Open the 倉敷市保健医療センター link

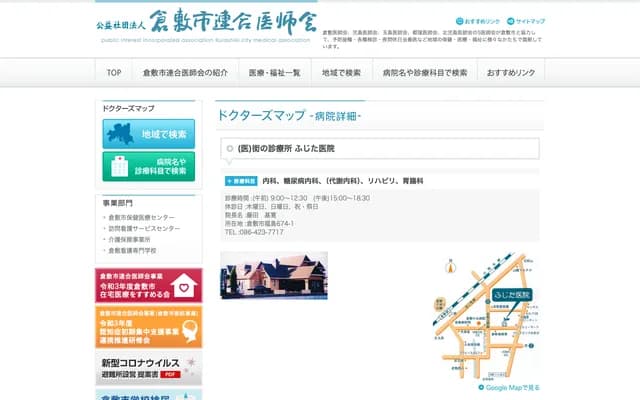[x=141, y=217]
